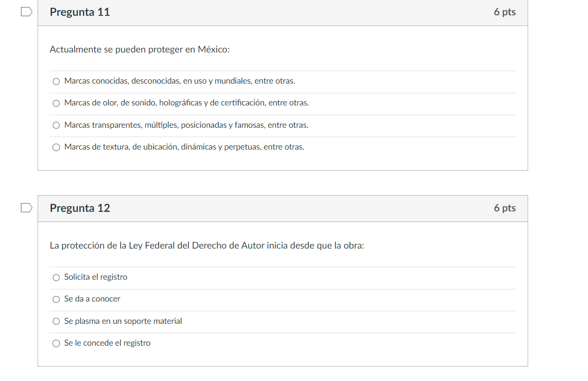Choose 'Se le concede el registro'
The height and width of the screenshot is (381, 588).
click(x=56, y=343)
